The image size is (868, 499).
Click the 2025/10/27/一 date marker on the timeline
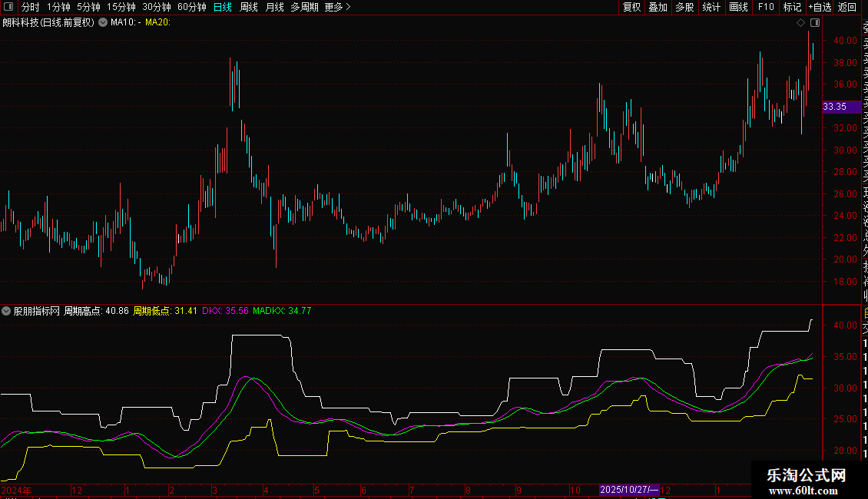(629, 490)
